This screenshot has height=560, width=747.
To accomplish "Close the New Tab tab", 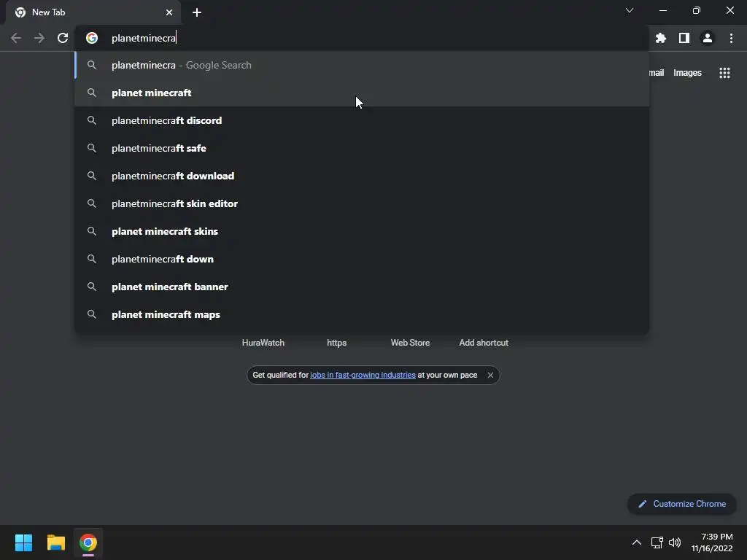I will point(169,12).
